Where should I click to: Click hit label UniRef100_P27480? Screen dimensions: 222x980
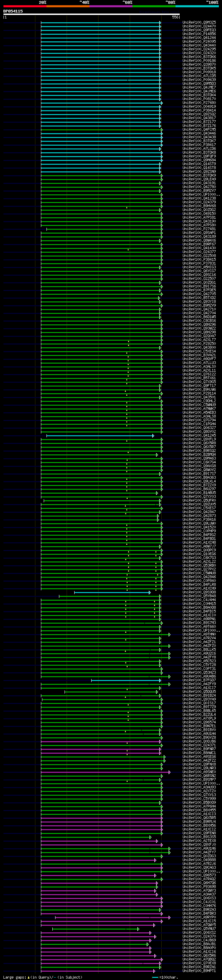pos(199,103)
